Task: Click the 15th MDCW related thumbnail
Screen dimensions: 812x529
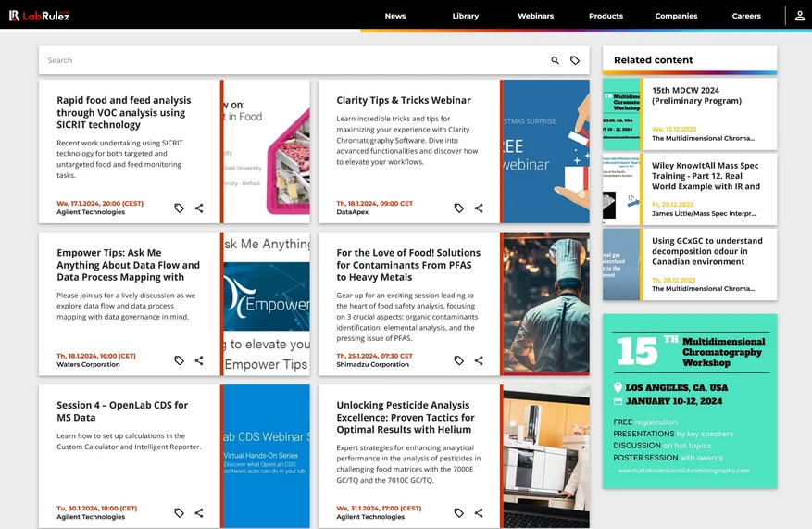Action: [621, 114]
